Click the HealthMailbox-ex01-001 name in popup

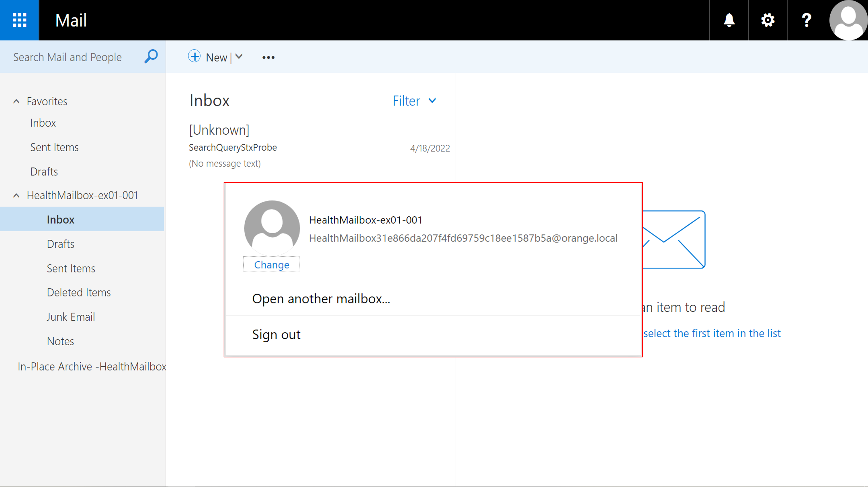coord(366,220)
